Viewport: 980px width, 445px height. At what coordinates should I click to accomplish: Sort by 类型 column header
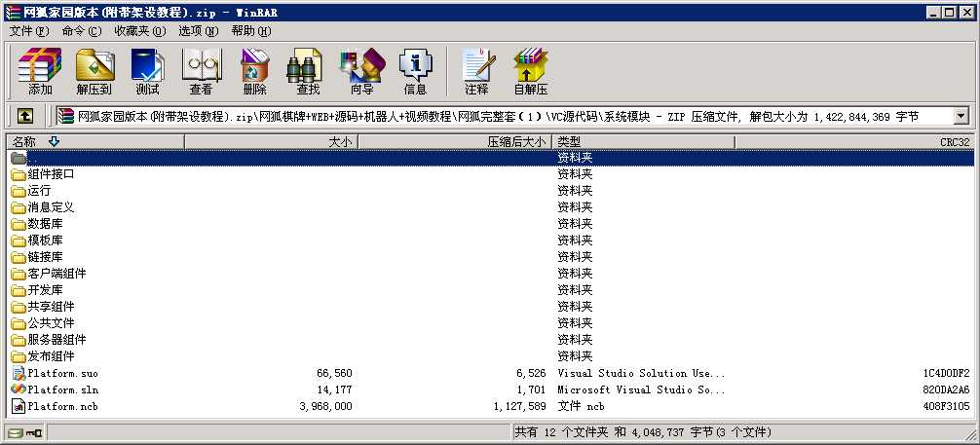643,142
